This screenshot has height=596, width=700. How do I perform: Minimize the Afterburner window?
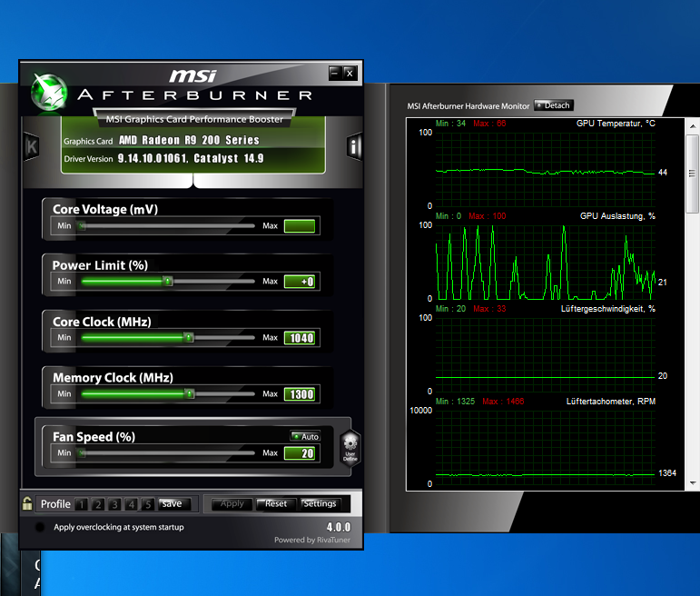[335, 73]
